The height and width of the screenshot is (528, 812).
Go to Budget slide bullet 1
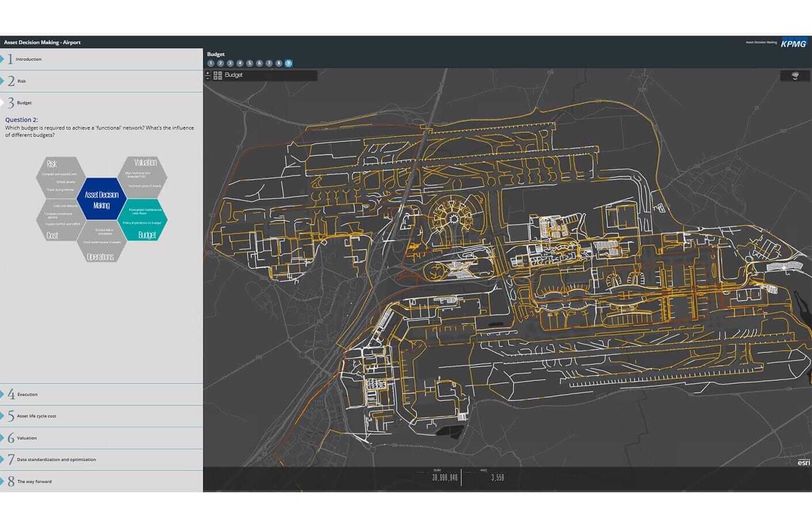[x=211, y=63]
